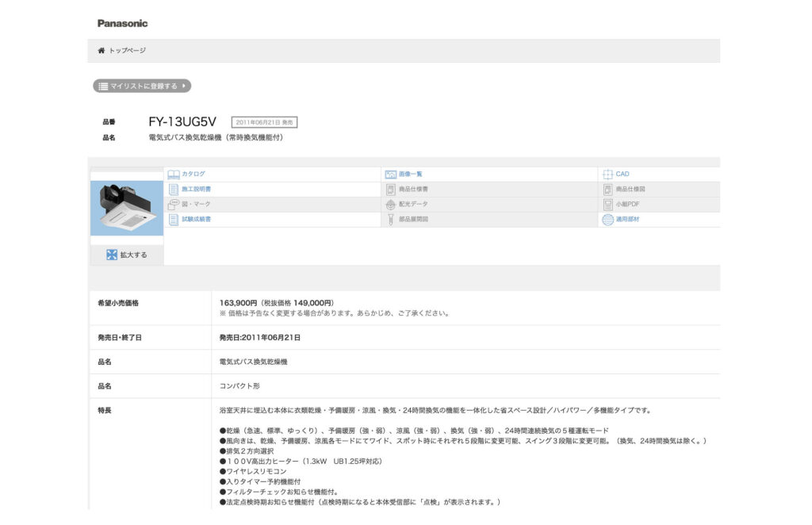Click the マイリストに登録する button
The width and height of the screenshot is (812, 525).
coord(142,86)
